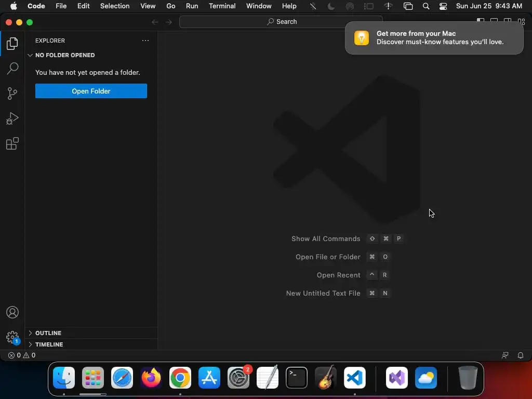Click the Open Recent label
Screen dimensions: 532x399
tap(339, 275)
